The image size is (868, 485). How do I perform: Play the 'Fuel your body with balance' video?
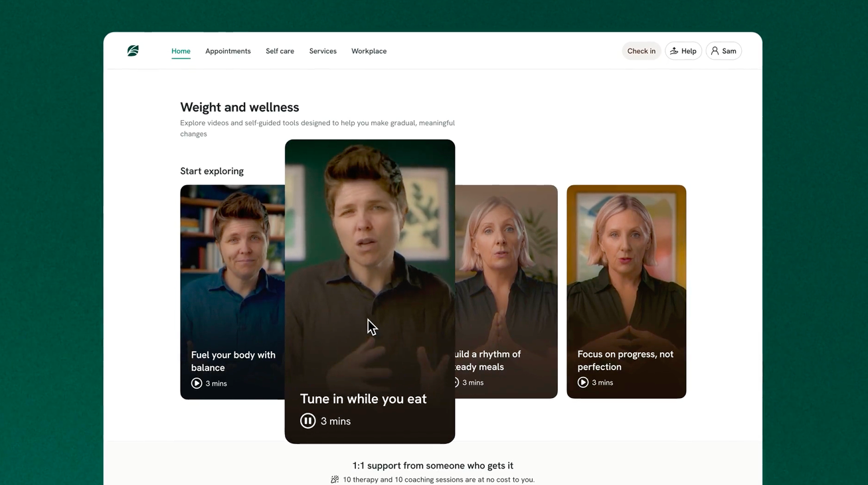tap(197, 383)
